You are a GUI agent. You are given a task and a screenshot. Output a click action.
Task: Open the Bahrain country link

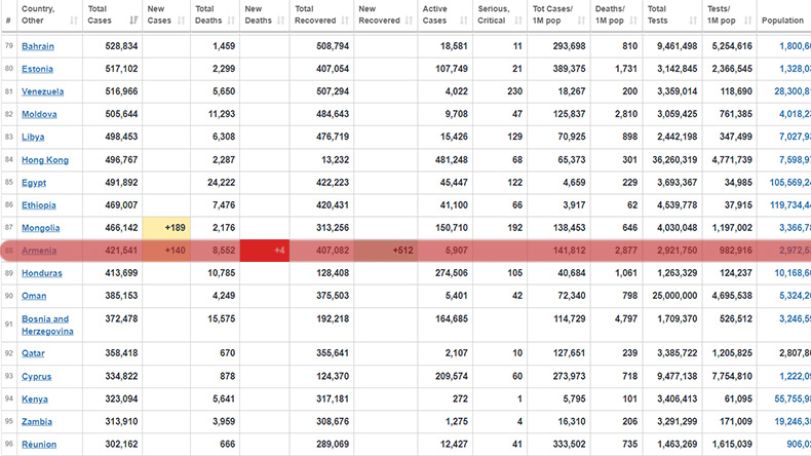point(38,46)
